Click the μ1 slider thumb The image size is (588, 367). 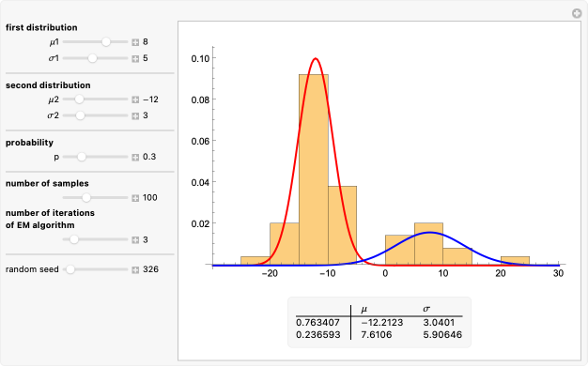[106, 42]
